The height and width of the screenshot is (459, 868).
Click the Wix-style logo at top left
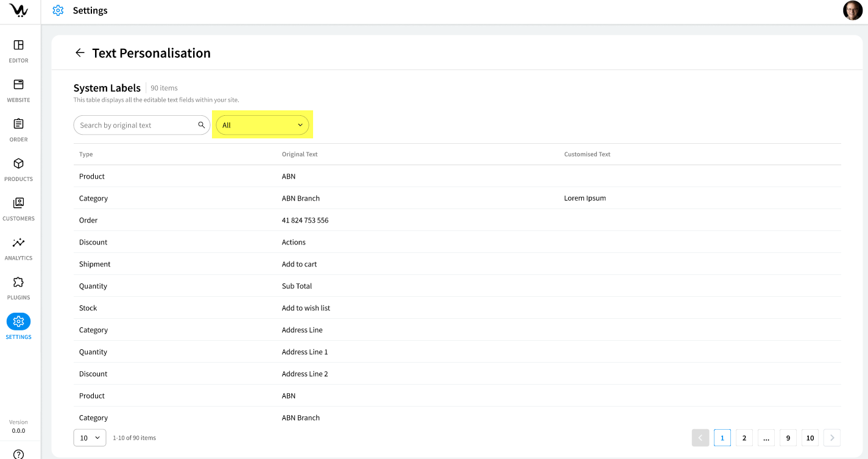18,10
